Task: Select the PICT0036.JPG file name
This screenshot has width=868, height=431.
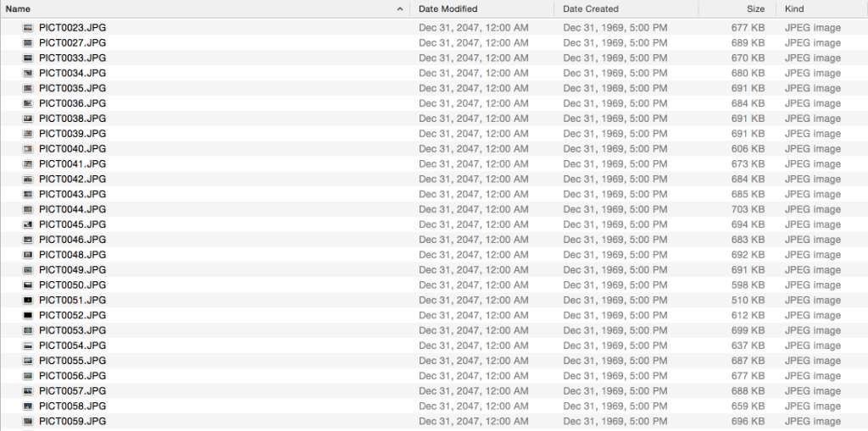Action: point(73,103)
